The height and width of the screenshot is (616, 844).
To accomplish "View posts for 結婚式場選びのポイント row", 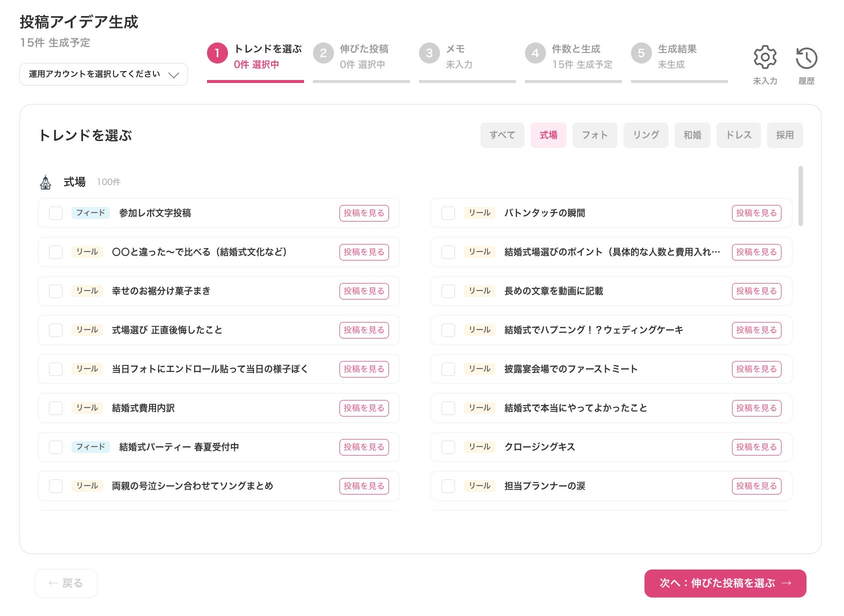I will pos(756,252).
